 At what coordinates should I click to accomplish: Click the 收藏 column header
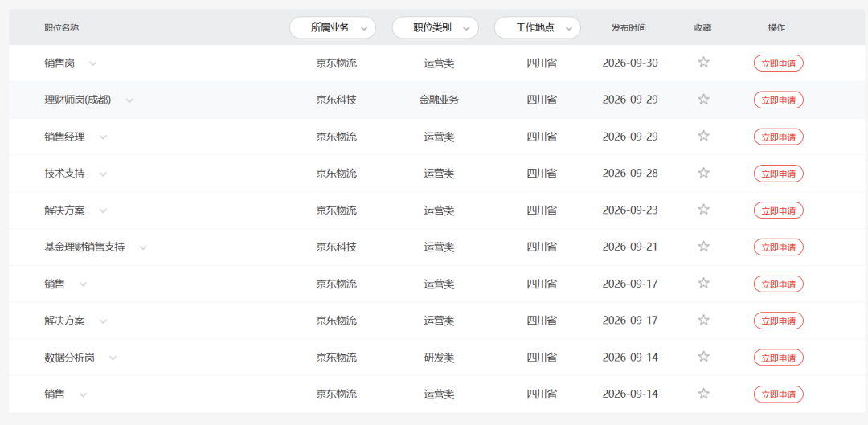pos(703,27)
